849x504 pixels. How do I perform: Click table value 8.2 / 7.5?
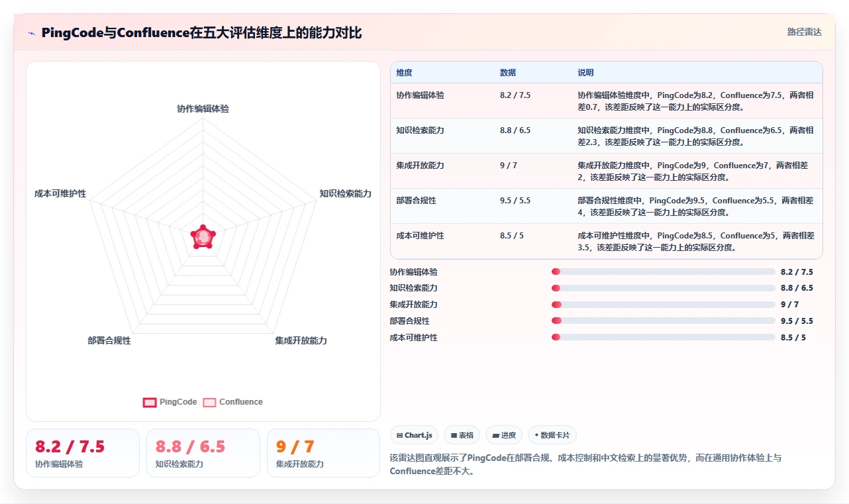coord(515,95)
